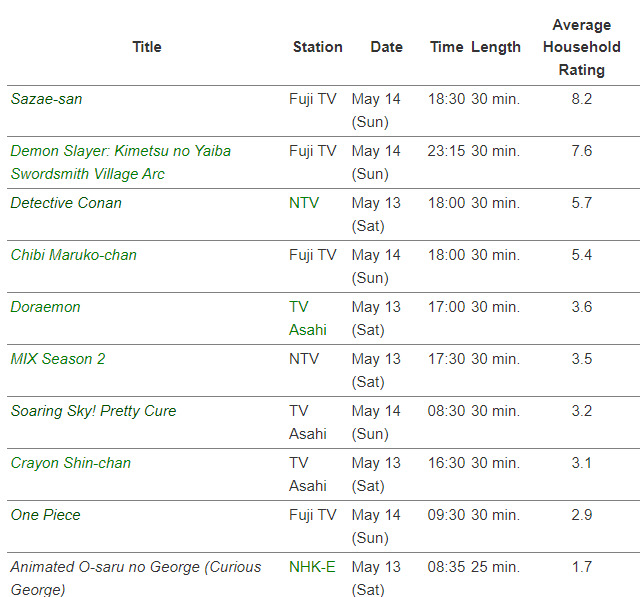Open the One Piece title link
Viewport: 641px width, 597px height.
45,515
